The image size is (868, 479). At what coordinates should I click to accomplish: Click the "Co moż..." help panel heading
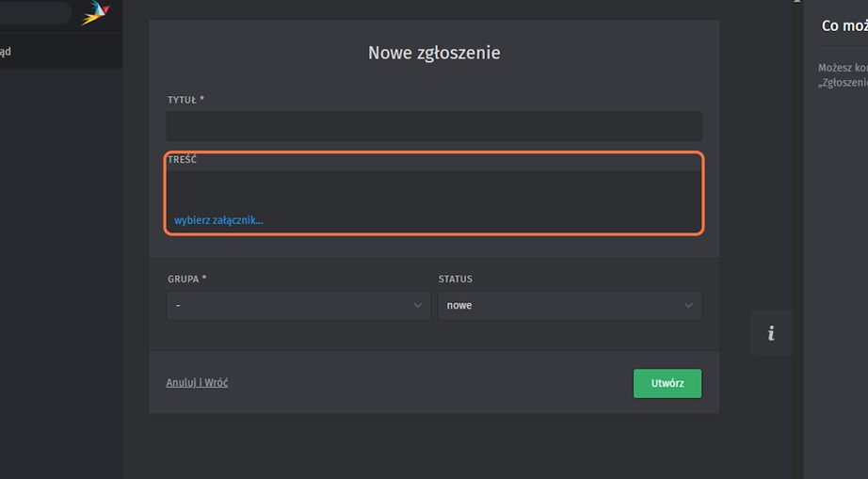point(844,26)
